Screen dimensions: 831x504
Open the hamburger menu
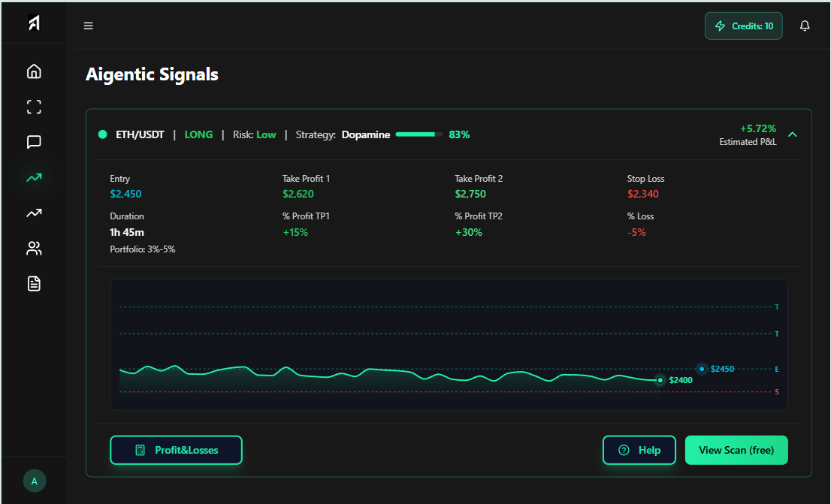point(89,26)
